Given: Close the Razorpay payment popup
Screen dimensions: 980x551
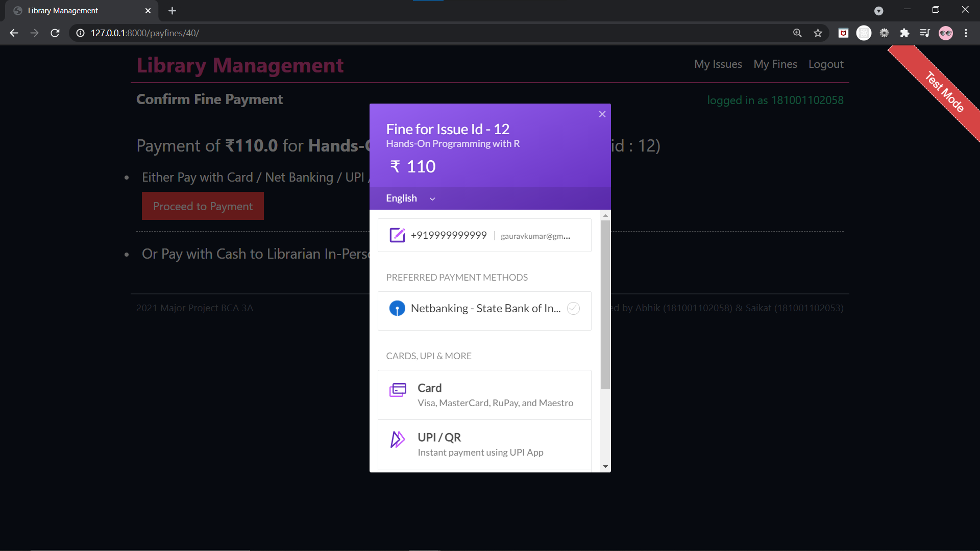Looking at the screenshot, I should pos(602,114).
